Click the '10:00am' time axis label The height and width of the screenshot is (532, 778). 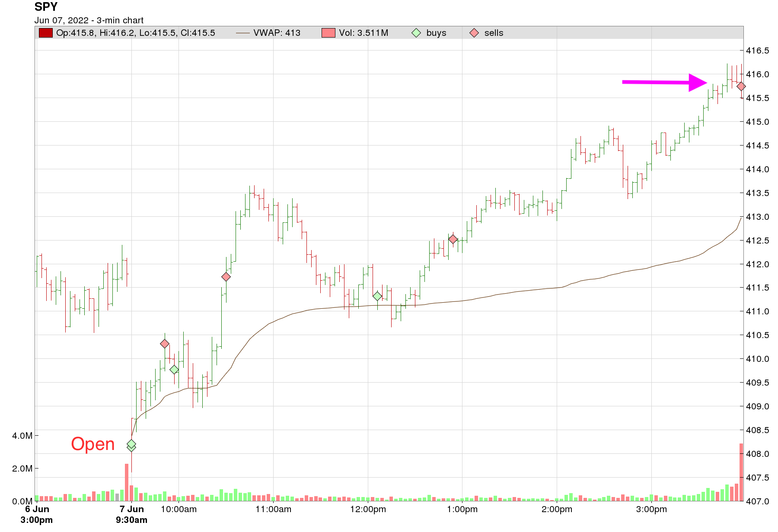179,509
